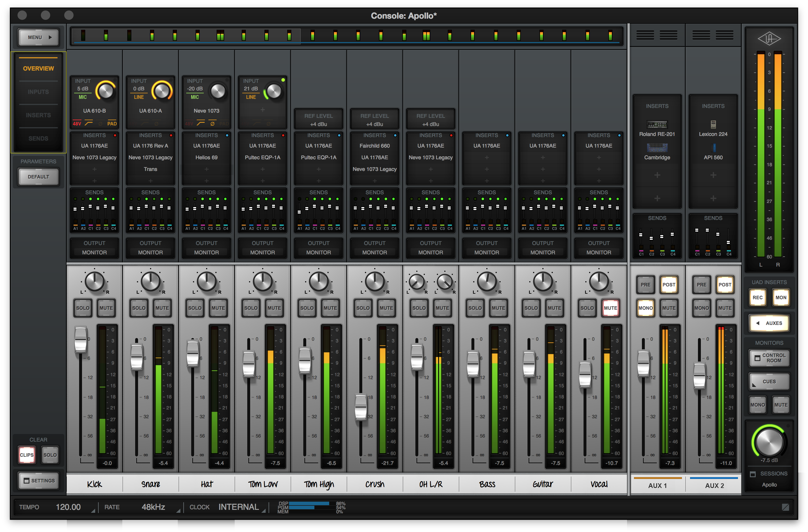This screenshot has height=532, width=808.
Task: Switch to the INPUTS view
Action: [38, 92]
